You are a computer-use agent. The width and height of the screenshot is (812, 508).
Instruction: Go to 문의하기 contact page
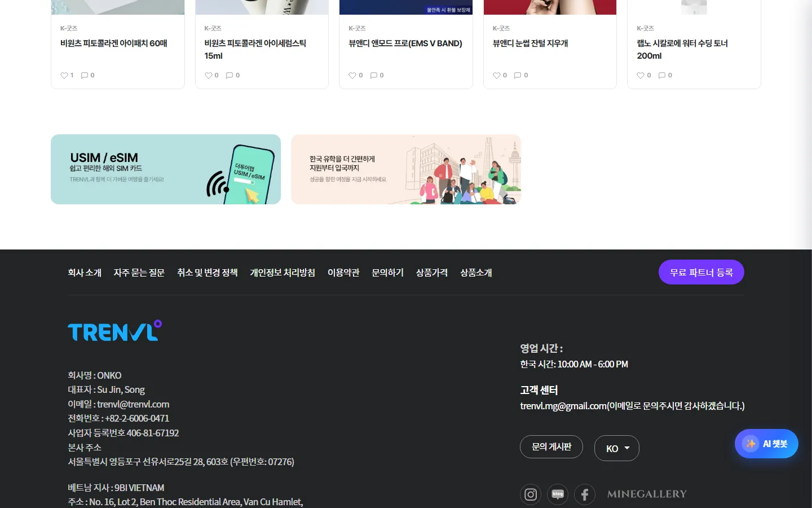388,273
